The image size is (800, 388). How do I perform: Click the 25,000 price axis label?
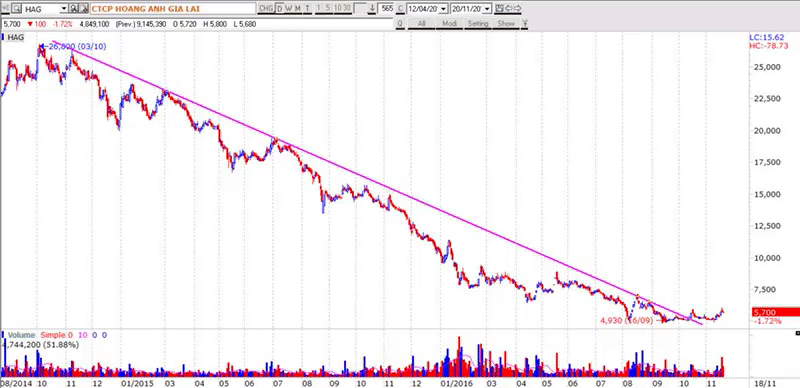pos(767,67)
